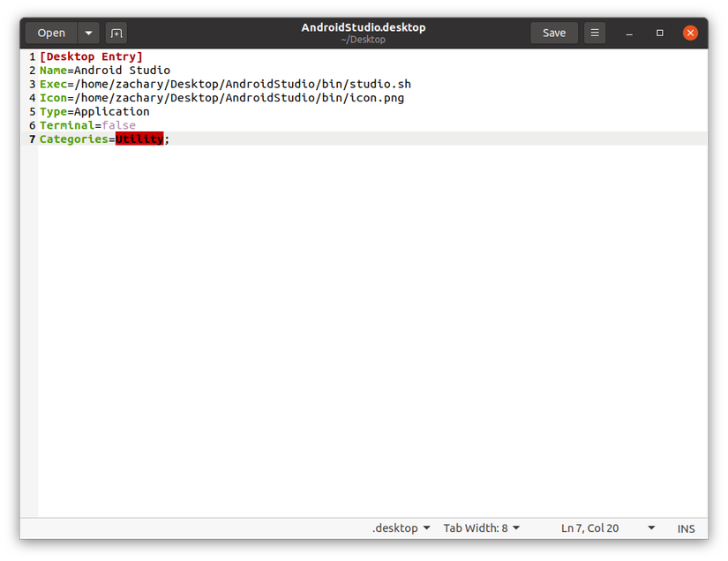Create a new document with the new-tab icon
Viewport: 728px width, 561px height.
click(x=116, y=33)
